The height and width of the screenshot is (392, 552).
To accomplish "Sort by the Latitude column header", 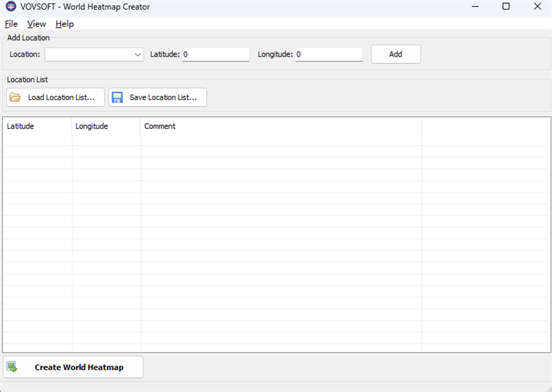I will 37,126.
